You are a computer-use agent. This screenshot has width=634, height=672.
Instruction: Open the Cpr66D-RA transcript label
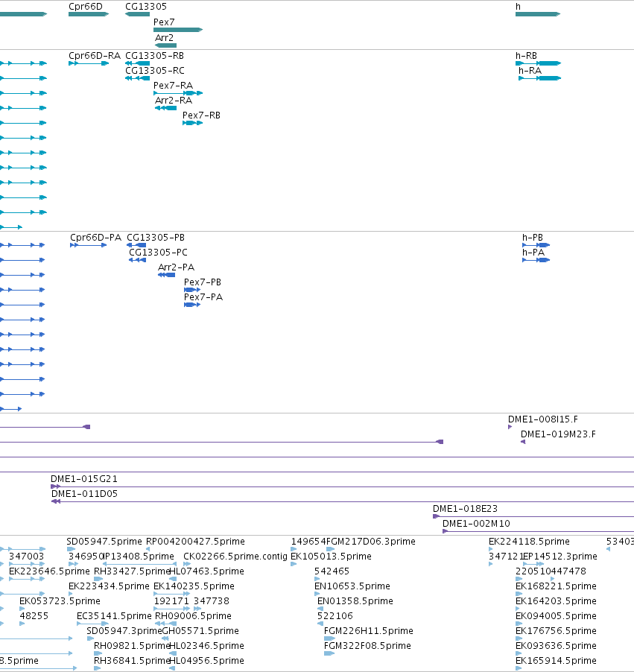(x=95, y=56)
